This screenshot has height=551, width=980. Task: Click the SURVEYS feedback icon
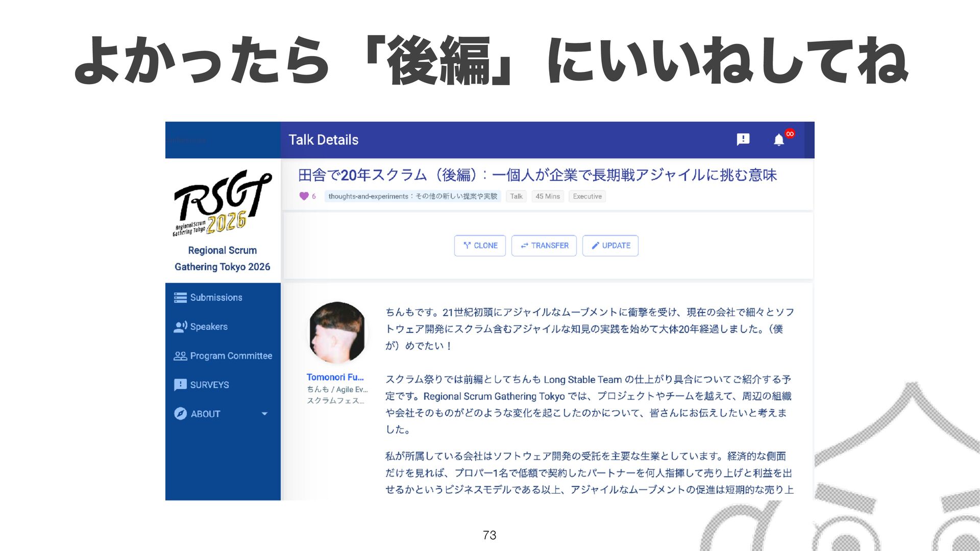click(x=180, y=385)
